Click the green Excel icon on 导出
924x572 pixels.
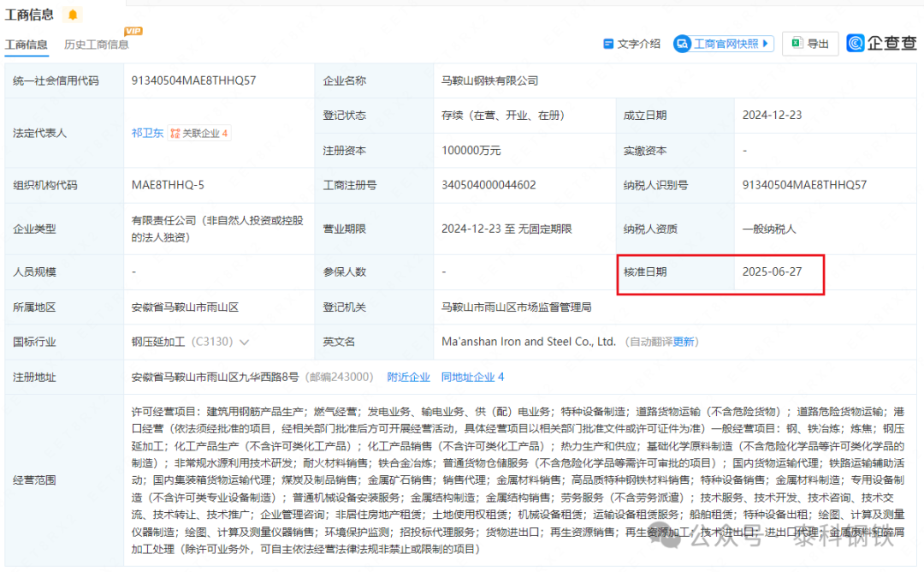tap(796, 44)
